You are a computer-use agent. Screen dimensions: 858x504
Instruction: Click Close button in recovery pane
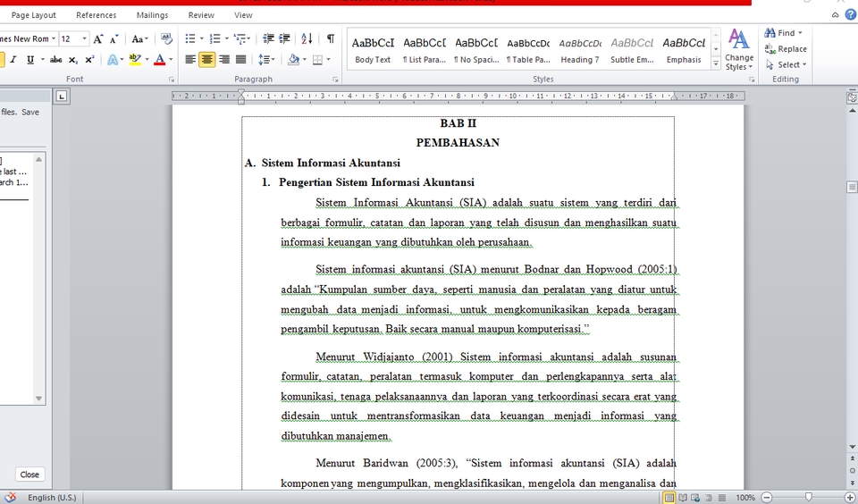pyautogui.click(x=29, y=475)
